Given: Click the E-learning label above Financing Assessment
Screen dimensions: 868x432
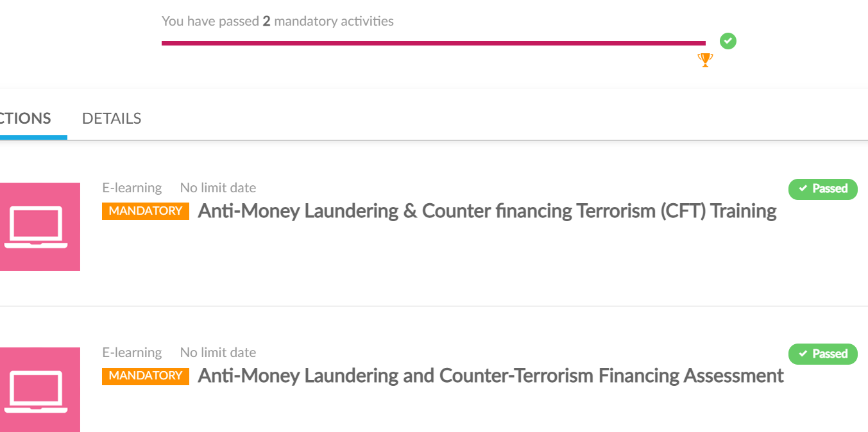Looking at the screenshot, I should [132, 353].
